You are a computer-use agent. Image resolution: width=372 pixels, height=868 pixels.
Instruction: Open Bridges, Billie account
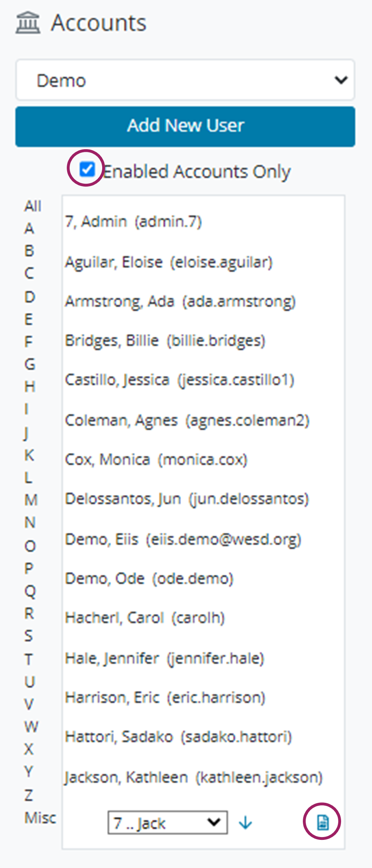165,340
